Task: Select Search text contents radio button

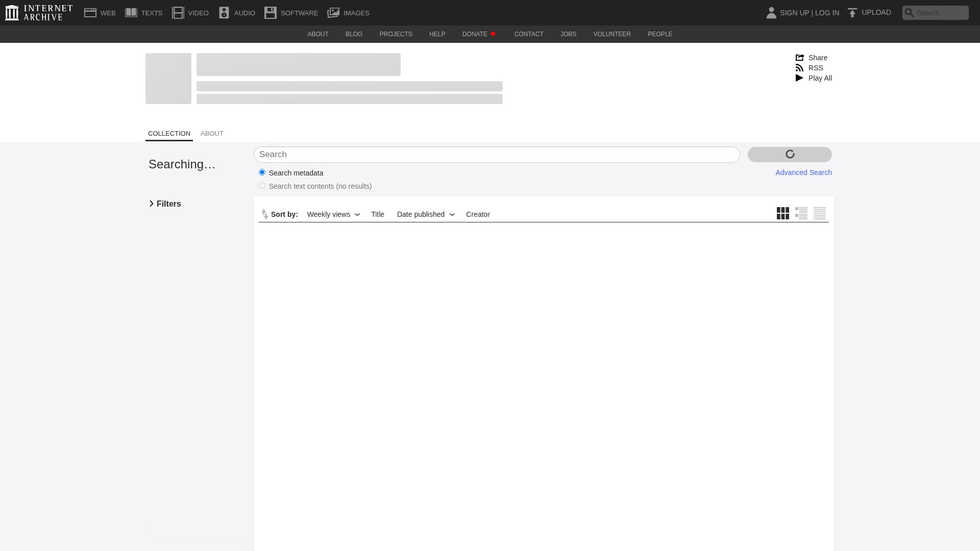Action: [262, 186]
